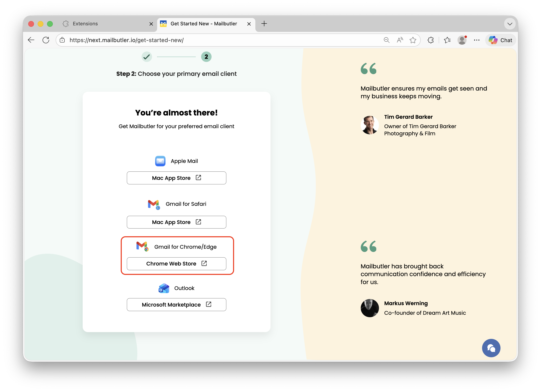Click the Gmail for Chrome/Edge icon

point(142,246)
